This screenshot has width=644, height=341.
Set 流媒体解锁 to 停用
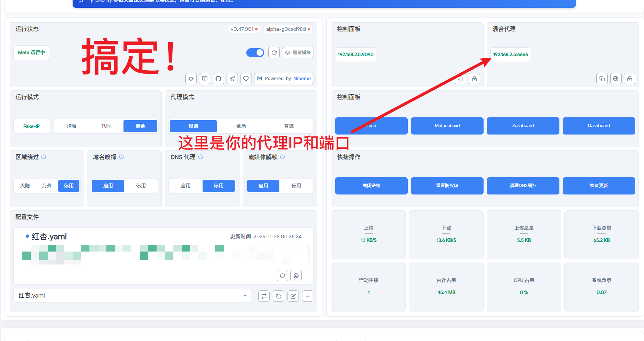point(296,186)
